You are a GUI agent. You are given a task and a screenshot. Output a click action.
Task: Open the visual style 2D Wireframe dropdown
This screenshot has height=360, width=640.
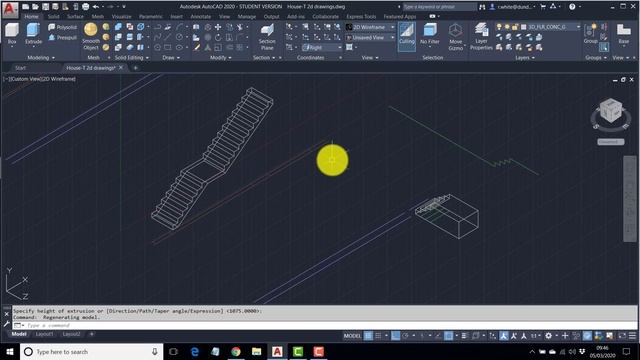371,27
